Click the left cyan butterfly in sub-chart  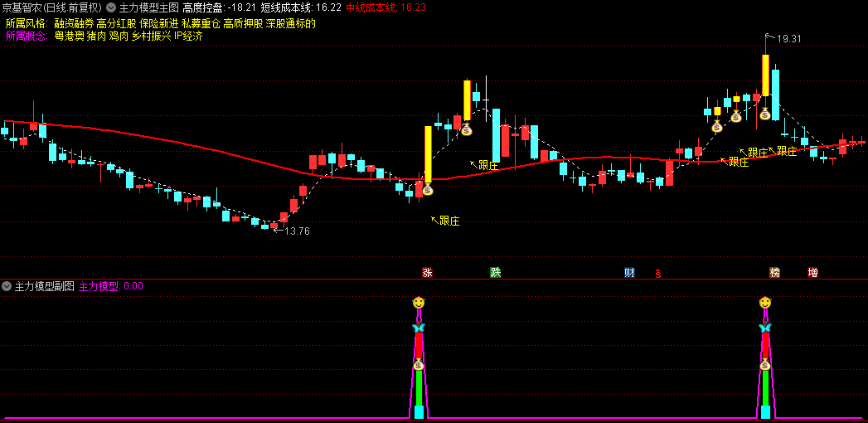click(x=419, y=328)
